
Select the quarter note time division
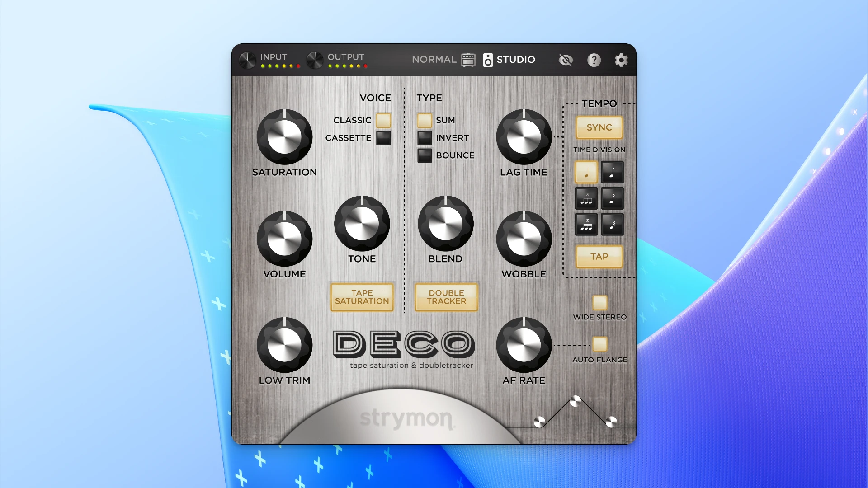pyautogui.click(x=586, y=172)
